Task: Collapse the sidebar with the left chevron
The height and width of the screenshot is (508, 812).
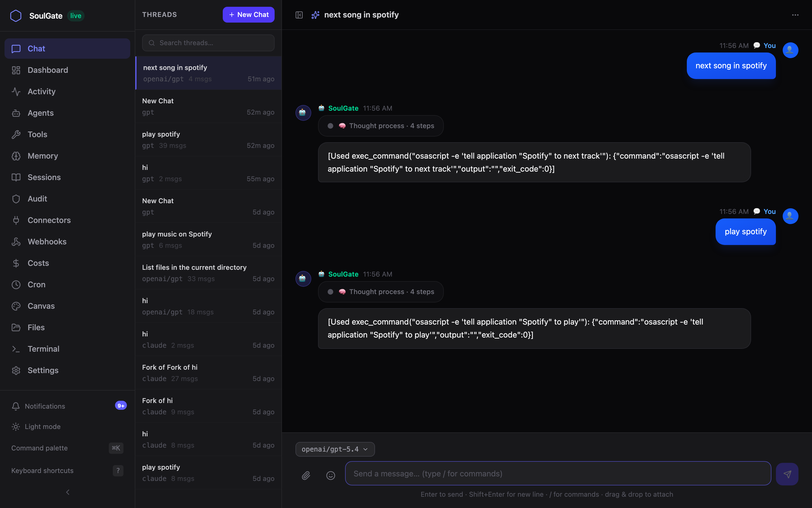Action: [x=67, y=492]
